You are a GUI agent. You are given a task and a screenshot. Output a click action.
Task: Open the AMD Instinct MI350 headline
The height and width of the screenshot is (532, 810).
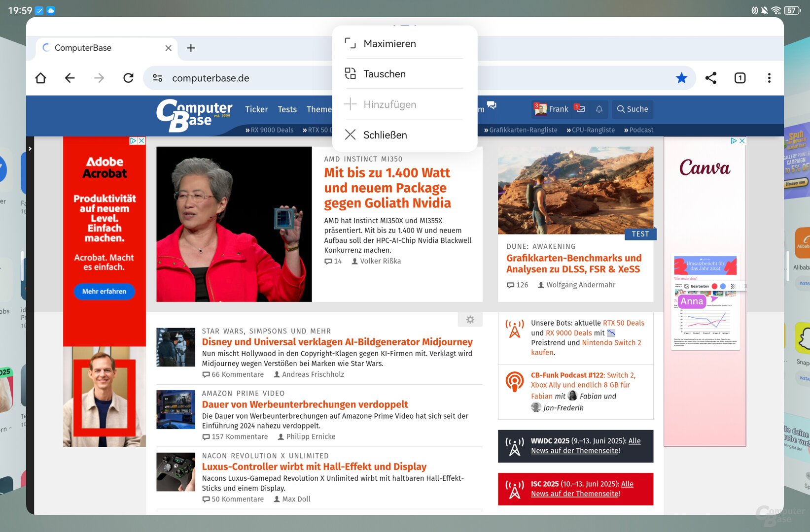pos(387,188)
